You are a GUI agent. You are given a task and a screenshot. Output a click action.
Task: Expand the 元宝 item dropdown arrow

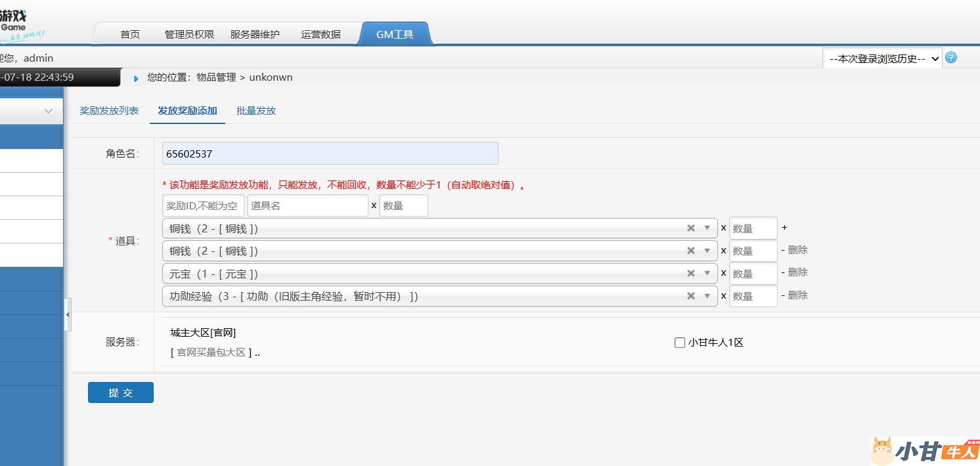click(707, 273)
